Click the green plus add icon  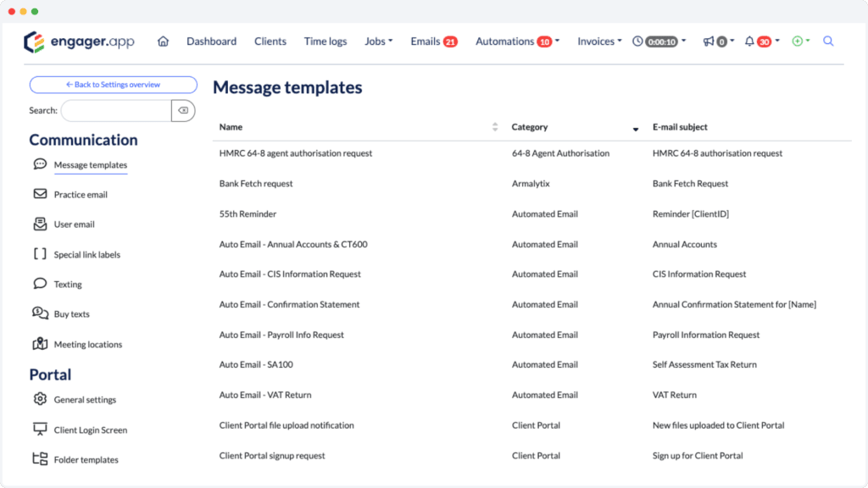point(797,42)
